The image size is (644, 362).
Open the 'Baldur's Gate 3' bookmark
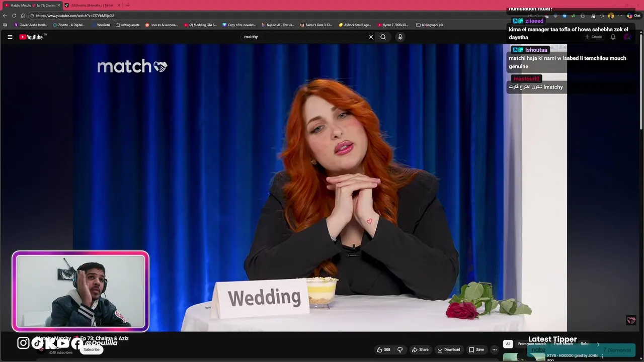click(x=316, y=25)
